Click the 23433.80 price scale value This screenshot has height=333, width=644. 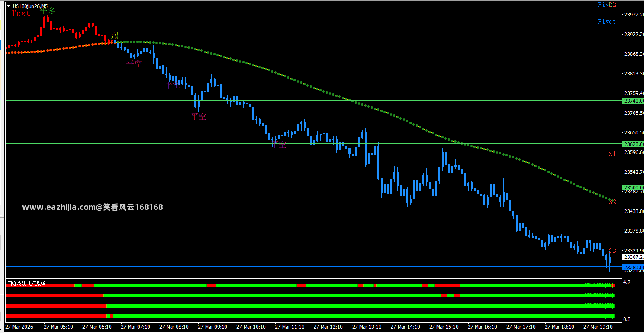634,211
